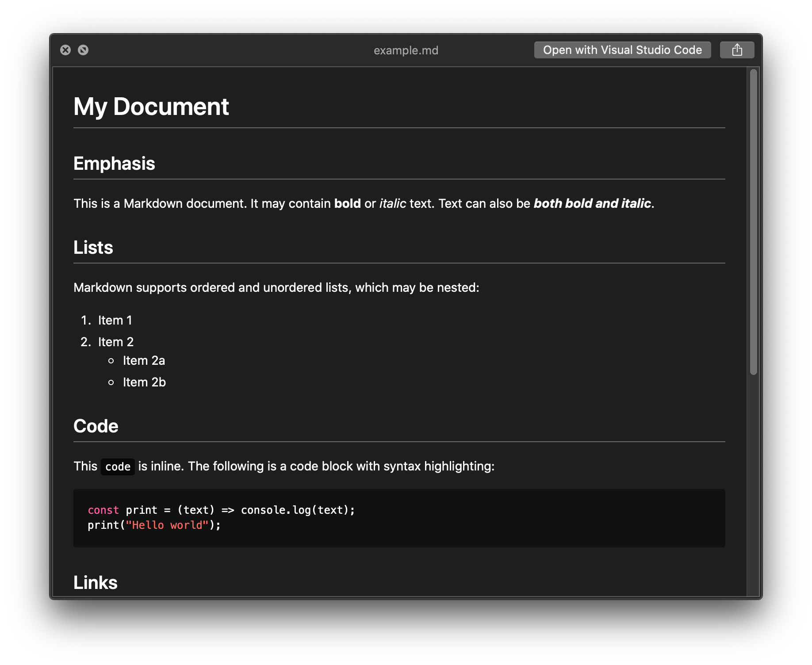Click the Emphasis section heading
Viewport: 812px width, 665px height.
[x=114, y=164]
